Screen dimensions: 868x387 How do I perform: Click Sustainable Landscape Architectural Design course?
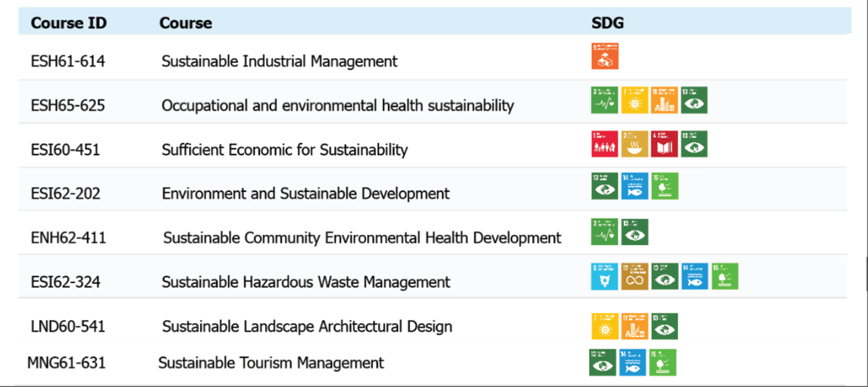point(306,327)
